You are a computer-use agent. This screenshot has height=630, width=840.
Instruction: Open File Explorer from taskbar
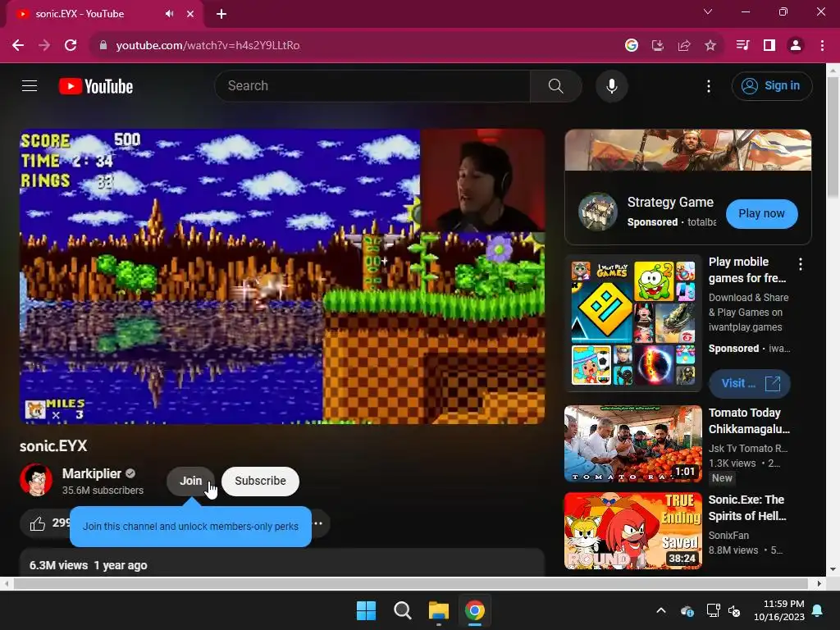[439, 610]
